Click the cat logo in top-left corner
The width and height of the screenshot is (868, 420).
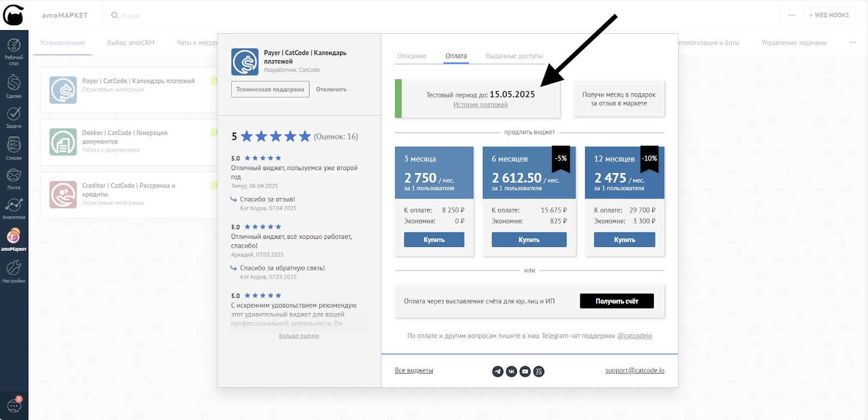[x=14, y=15]
